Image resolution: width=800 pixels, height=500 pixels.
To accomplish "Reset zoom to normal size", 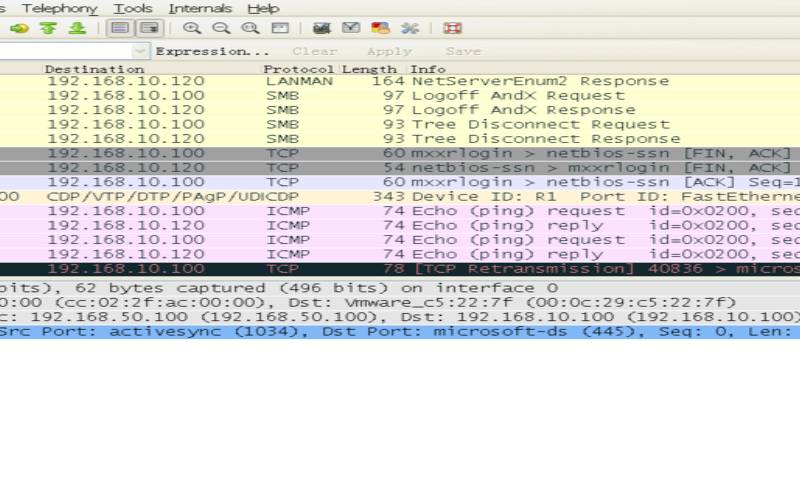I will pos(250,28).
